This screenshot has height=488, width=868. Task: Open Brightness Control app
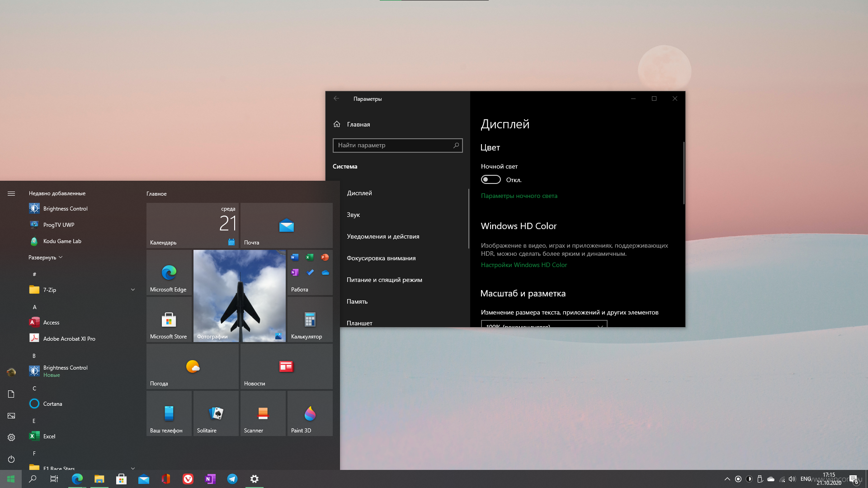coord(65,208)
